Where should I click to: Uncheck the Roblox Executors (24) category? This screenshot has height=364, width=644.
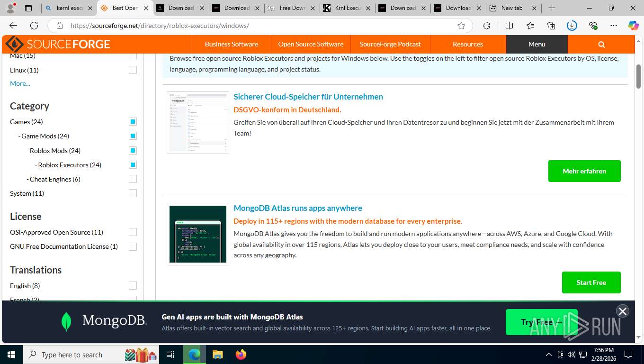[133, 165]
